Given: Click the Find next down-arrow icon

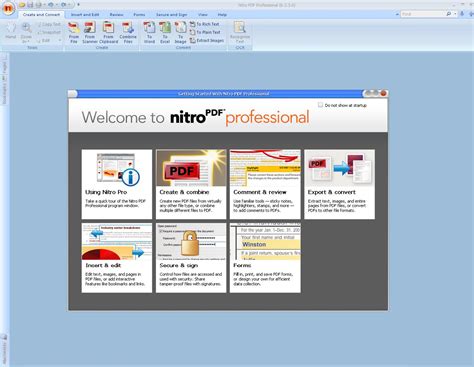Looking at the screenshot, I should click(462, 14).
